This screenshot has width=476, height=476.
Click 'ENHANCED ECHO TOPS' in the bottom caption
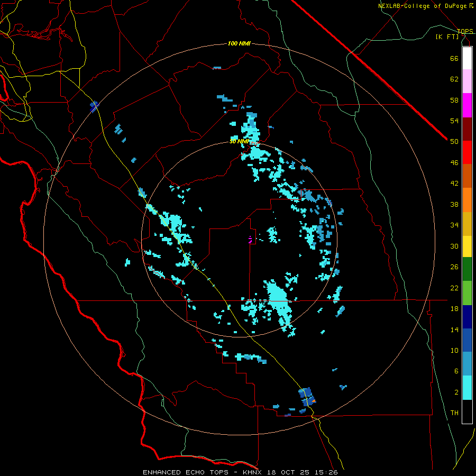click(x=186, y=472)
